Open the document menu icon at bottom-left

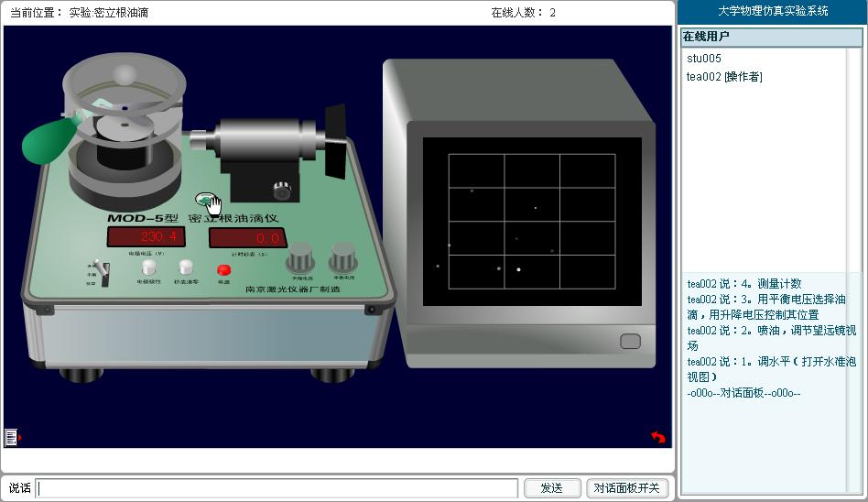(11, 437)
